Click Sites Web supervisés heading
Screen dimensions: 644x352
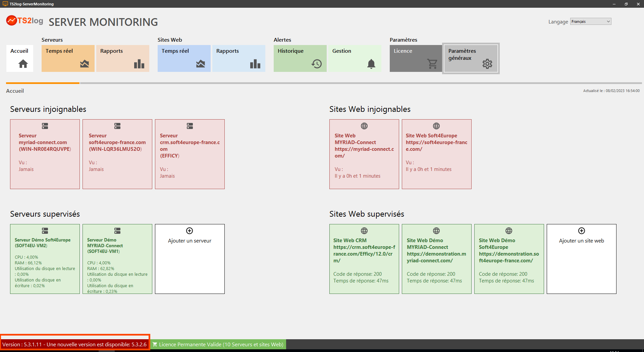click(x=367, y=214)
